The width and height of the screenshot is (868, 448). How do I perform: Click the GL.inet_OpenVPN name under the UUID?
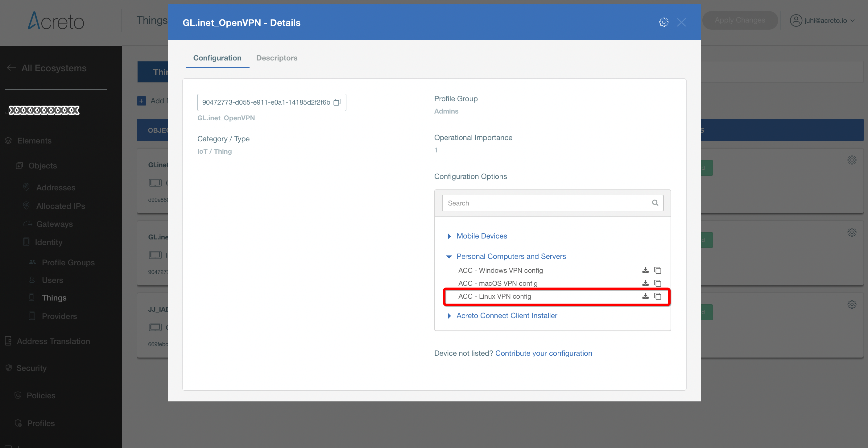pyautogui.click(x=226, y=118)
